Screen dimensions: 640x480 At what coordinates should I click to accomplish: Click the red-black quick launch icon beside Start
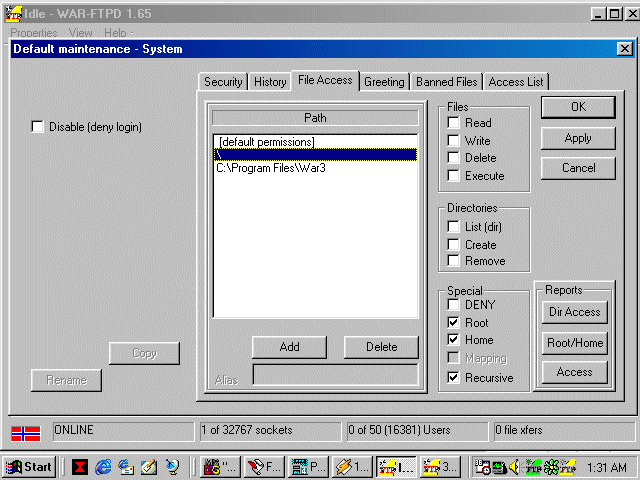pos(79,466)
